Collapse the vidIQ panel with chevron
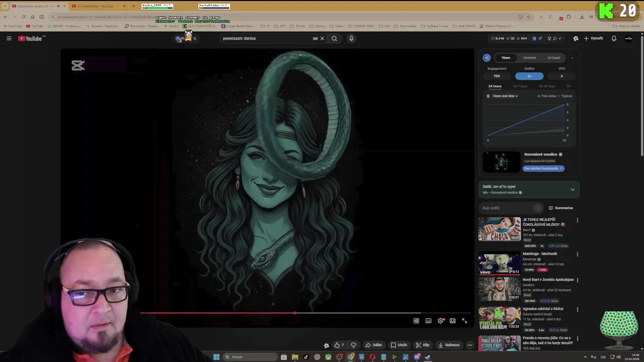The image size is (644, 362). click(x=572, y=58)
